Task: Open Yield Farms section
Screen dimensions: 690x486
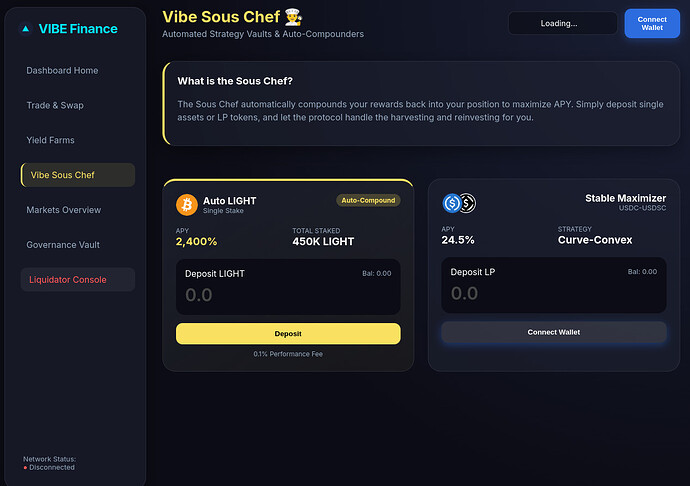Action: pos(50,140)
